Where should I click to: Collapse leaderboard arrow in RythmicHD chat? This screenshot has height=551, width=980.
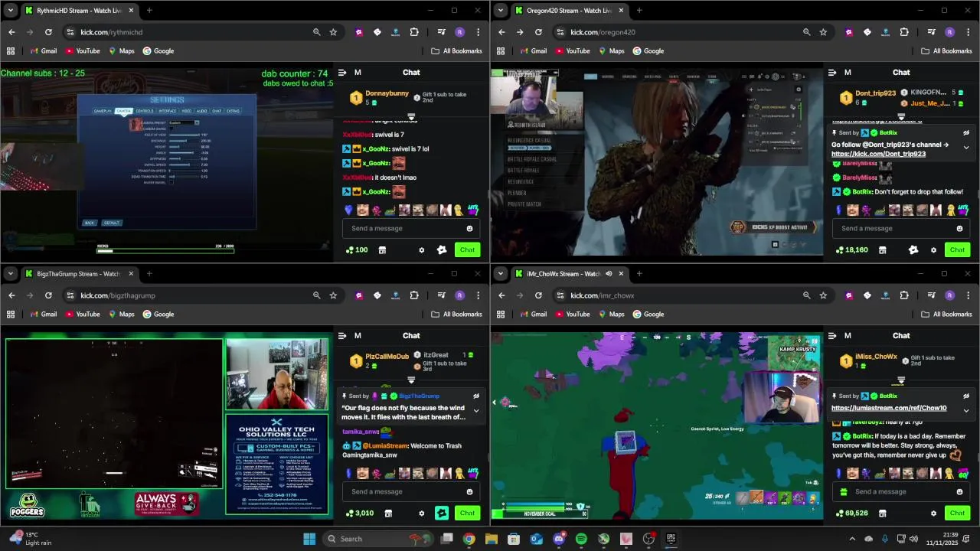[x=411, y=117]
